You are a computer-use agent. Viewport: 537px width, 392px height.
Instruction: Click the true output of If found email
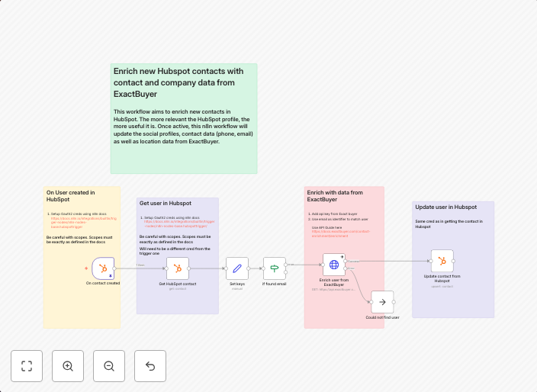(x=285, y=265)
